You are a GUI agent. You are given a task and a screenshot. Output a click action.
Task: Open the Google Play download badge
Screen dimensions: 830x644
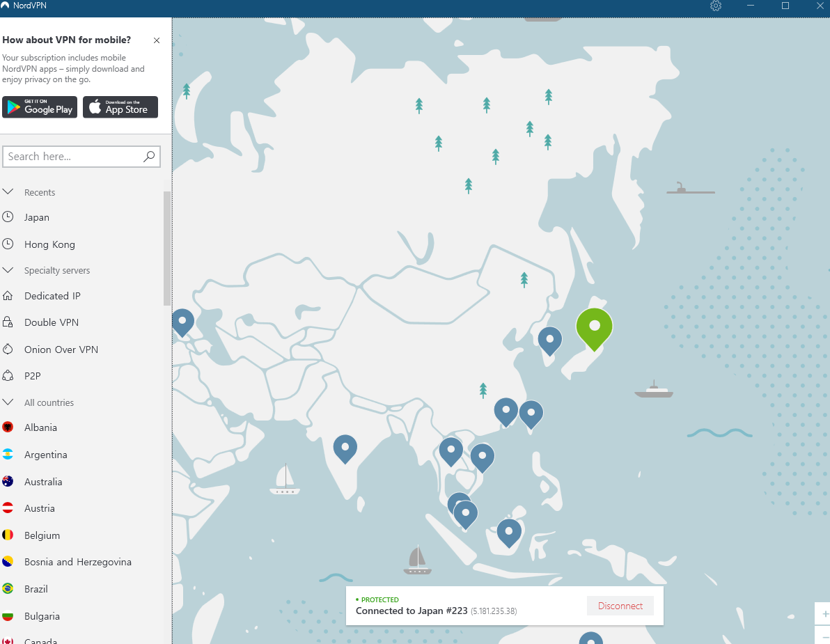point(40,107)
